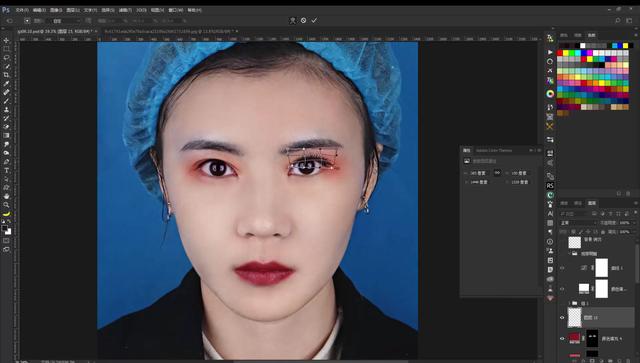Viewport: 640px width, 363px height.
Task: Collapse the layer group above 曲线 1
Action: click(569, 254)
